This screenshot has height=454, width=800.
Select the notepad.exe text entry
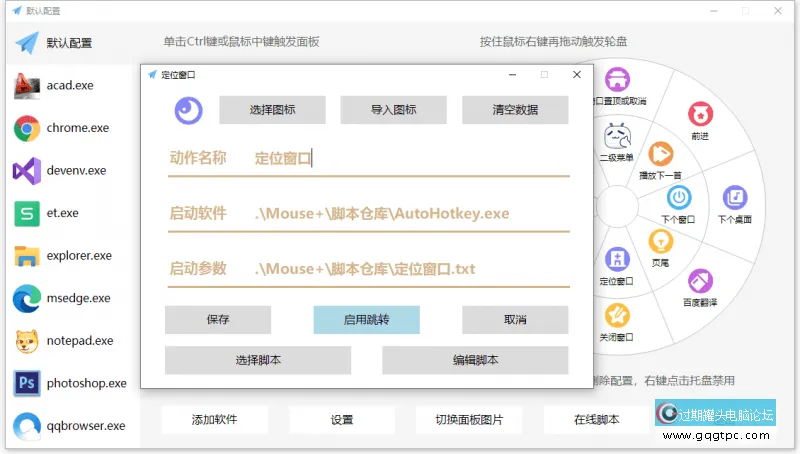[x=80, y=341]
